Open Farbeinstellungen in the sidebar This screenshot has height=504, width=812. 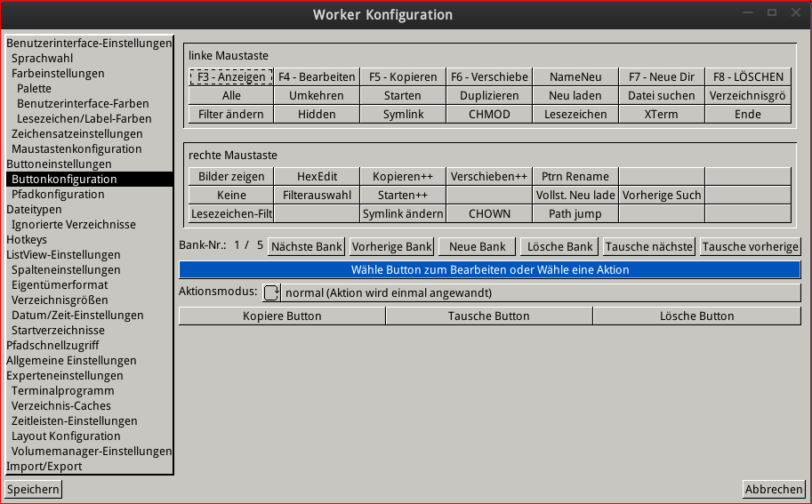pos(58,74)
